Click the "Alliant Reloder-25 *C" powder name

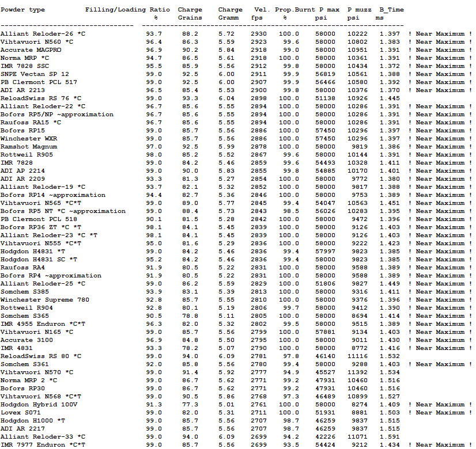coord(43,283)
